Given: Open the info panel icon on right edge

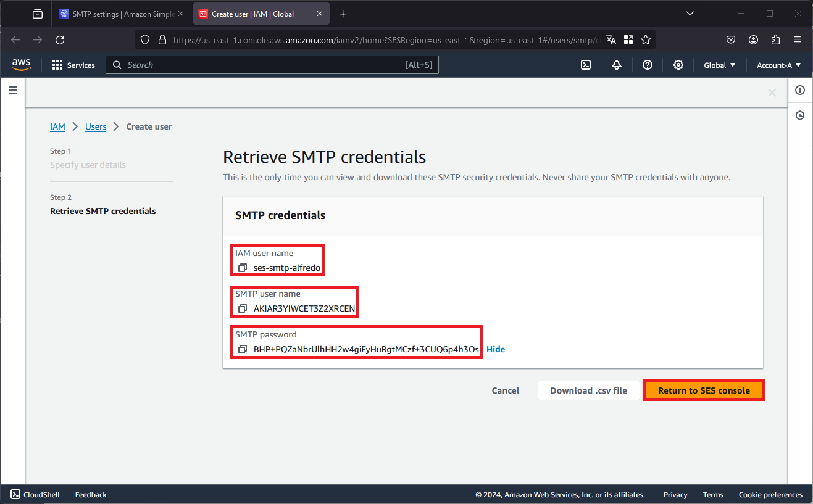Looking at the screenshot, I should pos(800,90).
